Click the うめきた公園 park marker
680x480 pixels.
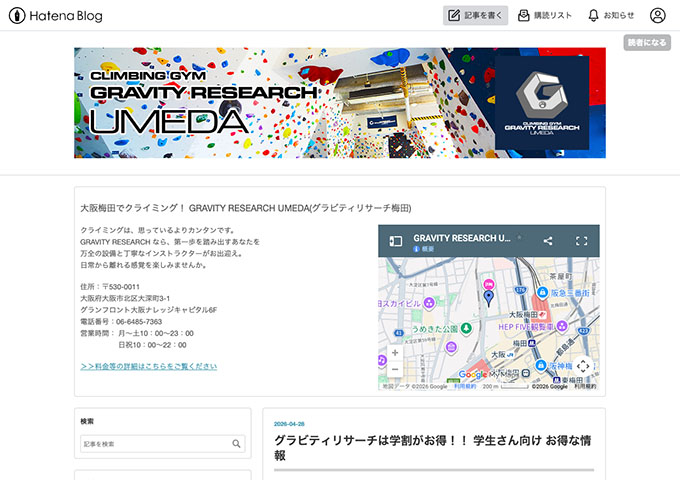[x=466, y=329]
